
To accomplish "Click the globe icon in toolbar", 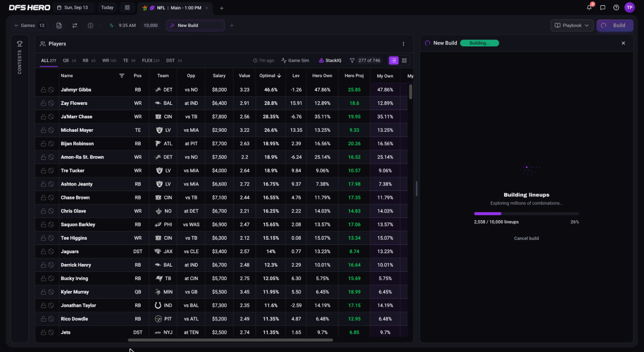I will click(90, 26).
